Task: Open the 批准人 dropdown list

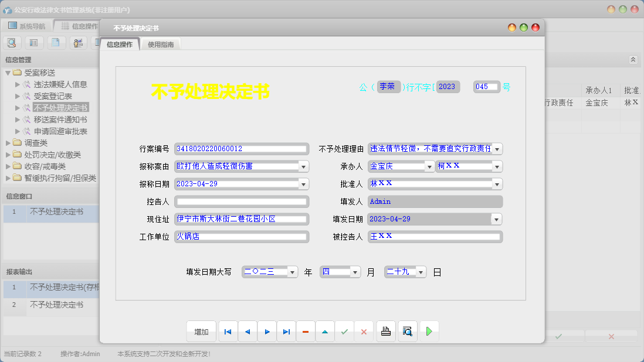Action: point(496,183)
